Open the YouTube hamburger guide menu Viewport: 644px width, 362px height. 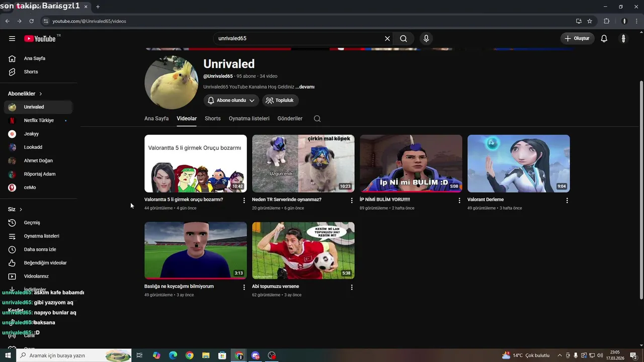[12, 39]
